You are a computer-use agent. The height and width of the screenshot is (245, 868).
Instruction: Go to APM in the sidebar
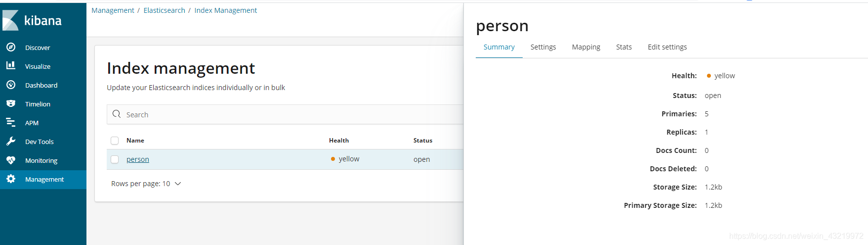tap(32, 123)
